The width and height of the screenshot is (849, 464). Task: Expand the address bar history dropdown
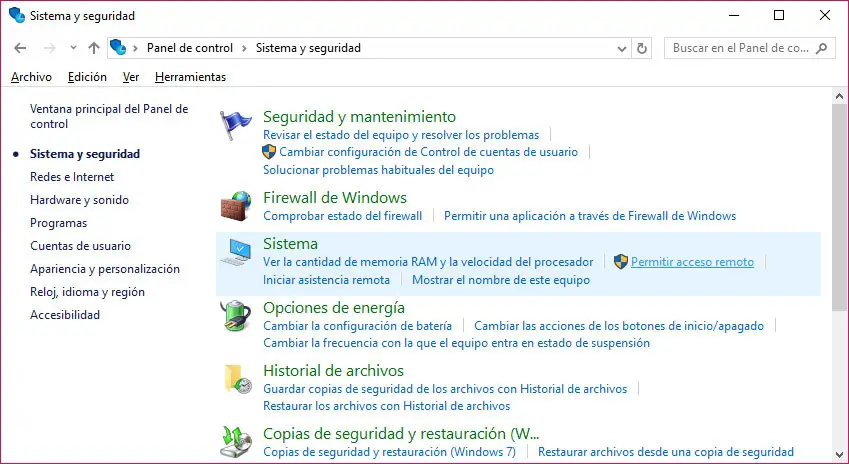click(x=622, y=49)
